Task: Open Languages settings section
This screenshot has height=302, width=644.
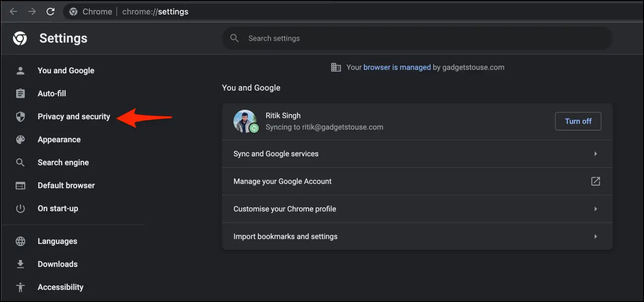Action: click(x=57, y=241)
